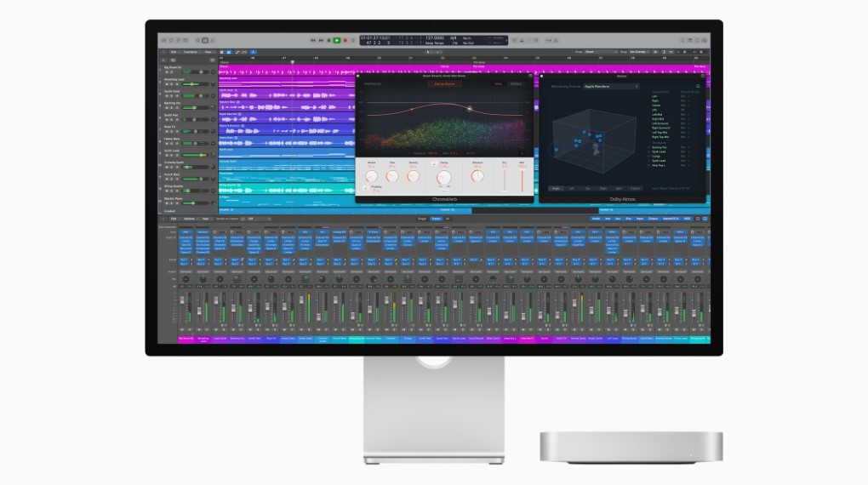Click the playhead marker in the ruler
Image resolution: width=868 pixels, height=485 pixels.
pyautogui.click(x=292, y=61)
